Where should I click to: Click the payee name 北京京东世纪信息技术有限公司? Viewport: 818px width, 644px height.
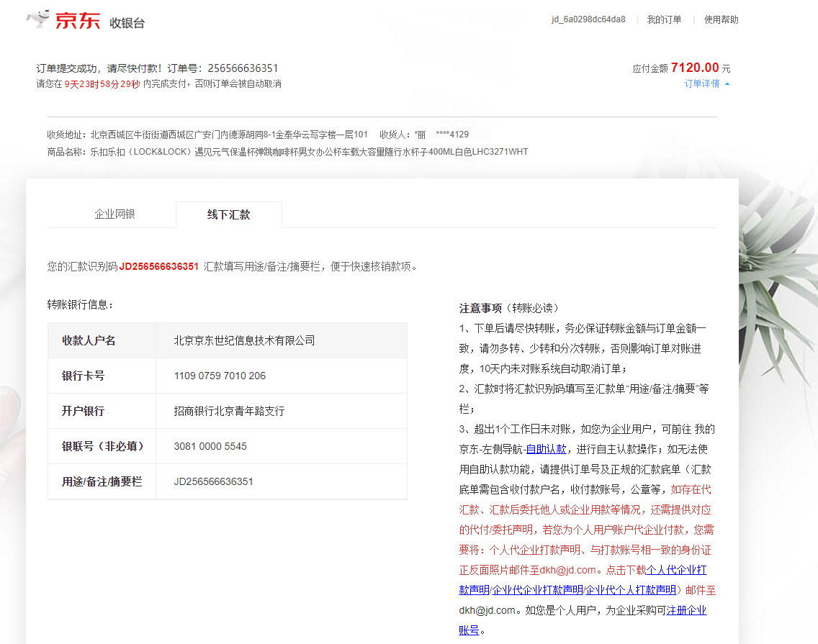(244, 340)
